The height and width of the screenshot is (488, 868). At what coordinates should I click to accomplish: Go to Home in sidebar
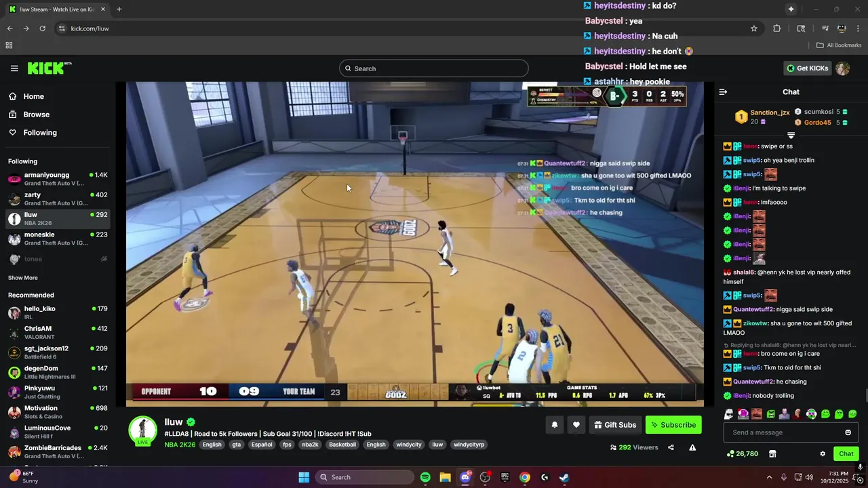pyautogui.click(x=58, y=96)
